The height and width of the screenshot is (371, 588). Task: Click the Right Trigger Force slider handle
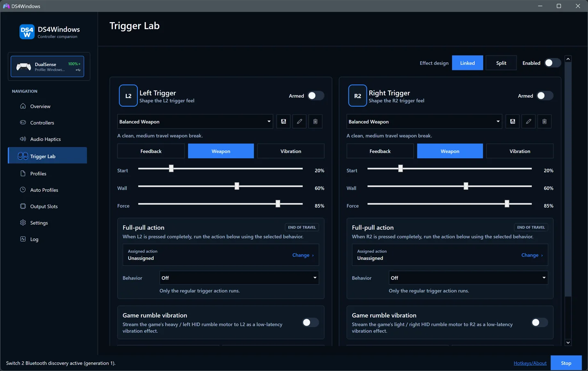coord(507,204)
